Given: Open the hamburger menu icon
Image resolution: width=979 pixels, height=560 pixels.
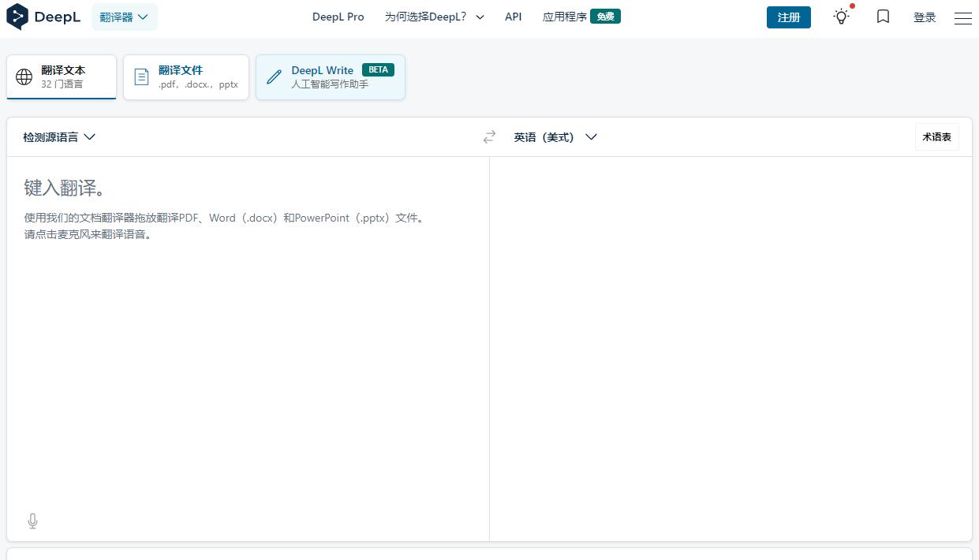Looking at the screenshot, I should tap(962, 17).
